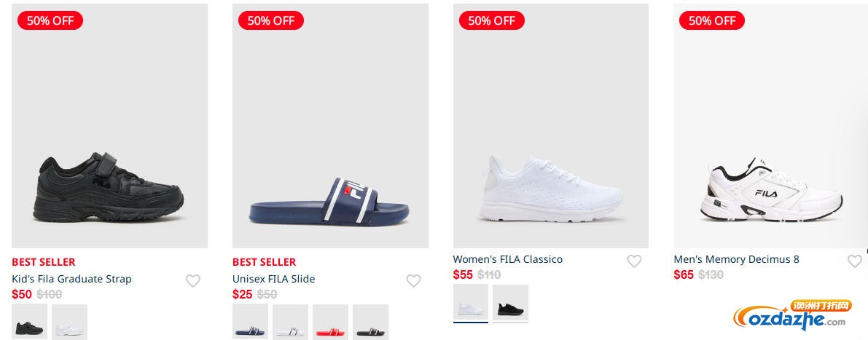
Task: Click heart icon for Women's FILA Classico
Action: pyautogui.click(x=634, y=261)
